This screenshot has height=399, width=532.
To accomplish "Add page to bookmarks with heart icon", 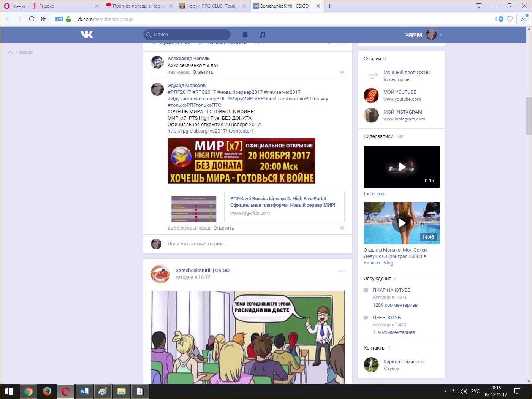I will [x=510, y=19].
